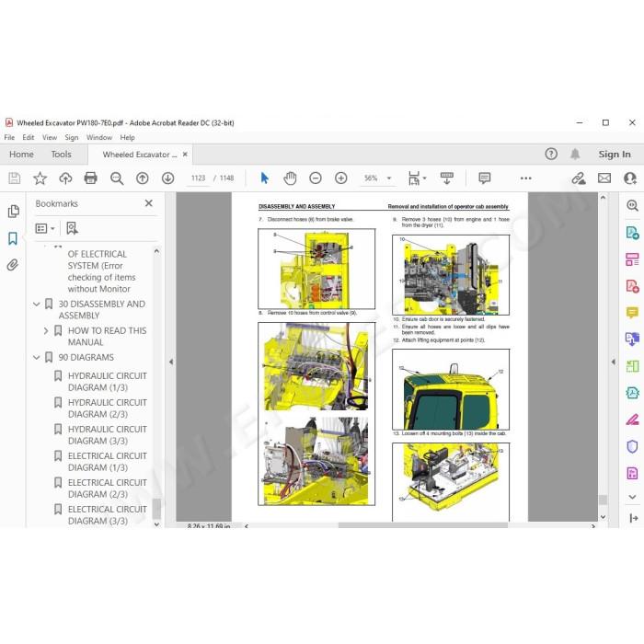Open the yellow Comment tool in right pane
The height and width of the screenshot is (644, 644).
coord(633,313)
